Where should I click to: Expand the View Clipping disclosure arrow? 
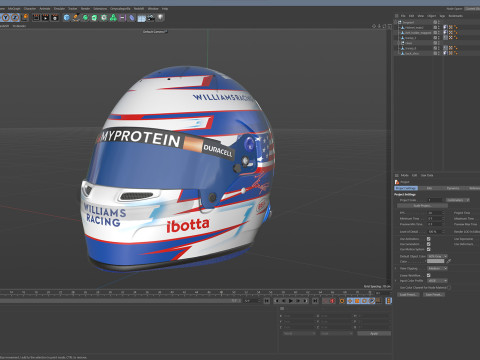click(396, 268)
